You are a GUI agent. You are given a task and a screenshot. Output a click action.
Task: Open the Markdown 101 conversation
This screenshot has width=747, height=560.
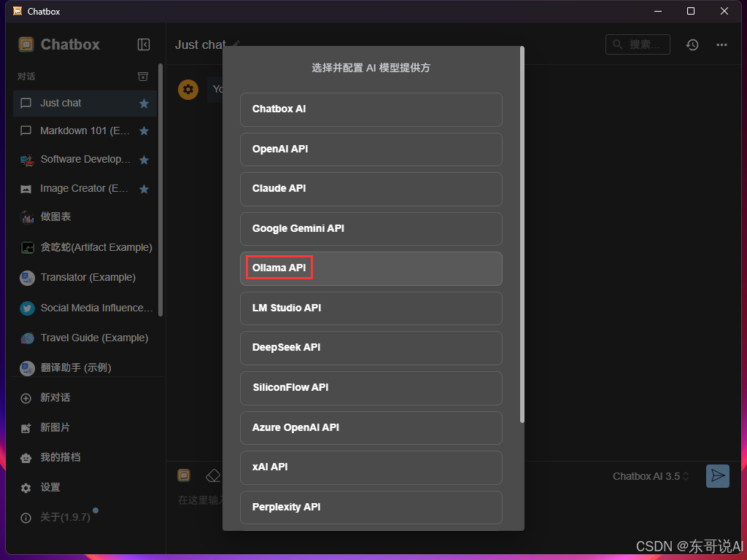pyautogui.click(x=85, y=131)
